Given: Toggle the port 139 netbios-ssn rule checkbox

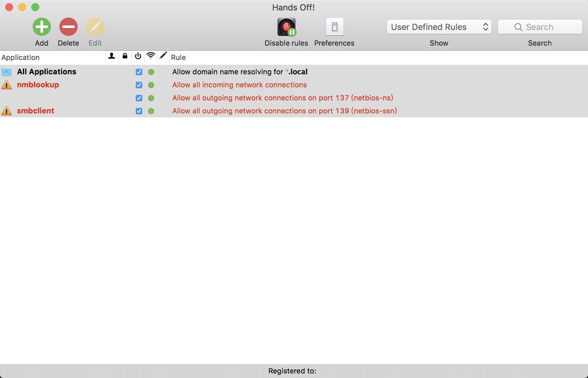Looking at the screenshot, I should pos(139,111).
